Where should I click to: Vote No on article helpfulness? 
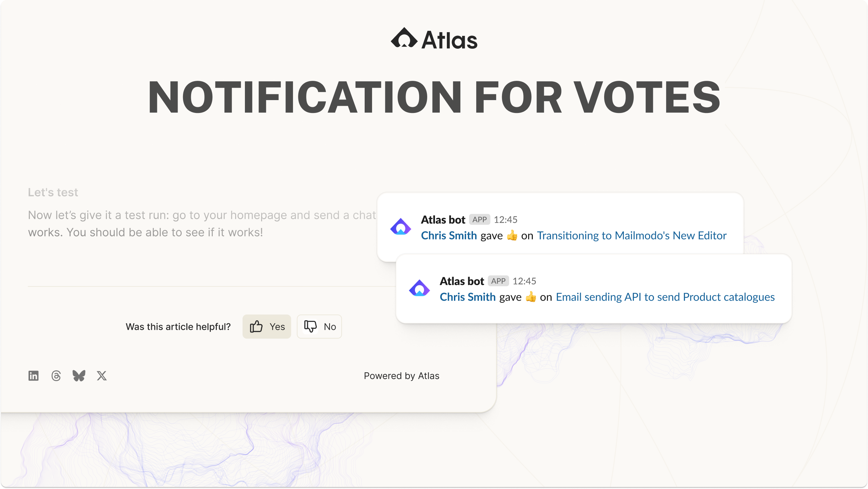pyautogui.click(x=319, y=327)
